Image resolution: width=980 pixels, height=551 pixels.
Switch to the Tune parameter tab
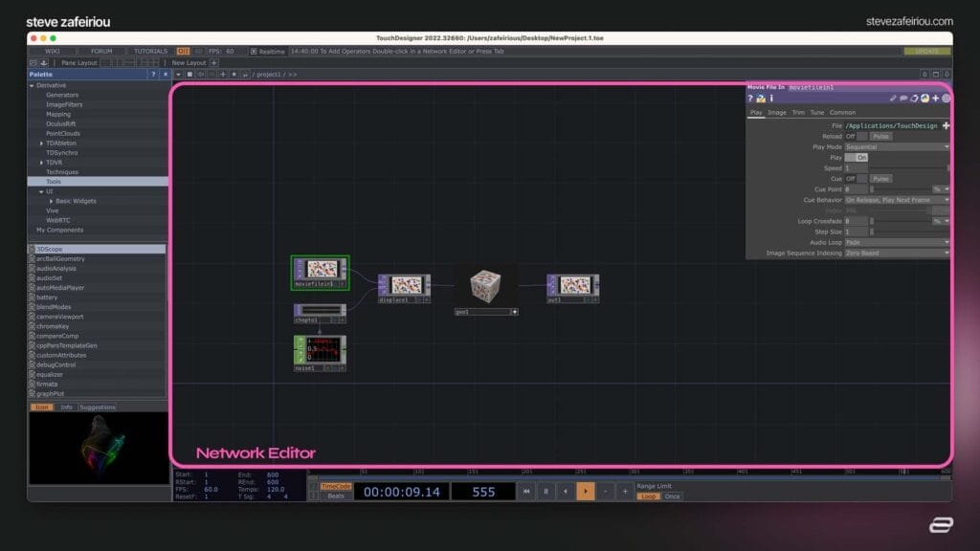tap(817, 113)
